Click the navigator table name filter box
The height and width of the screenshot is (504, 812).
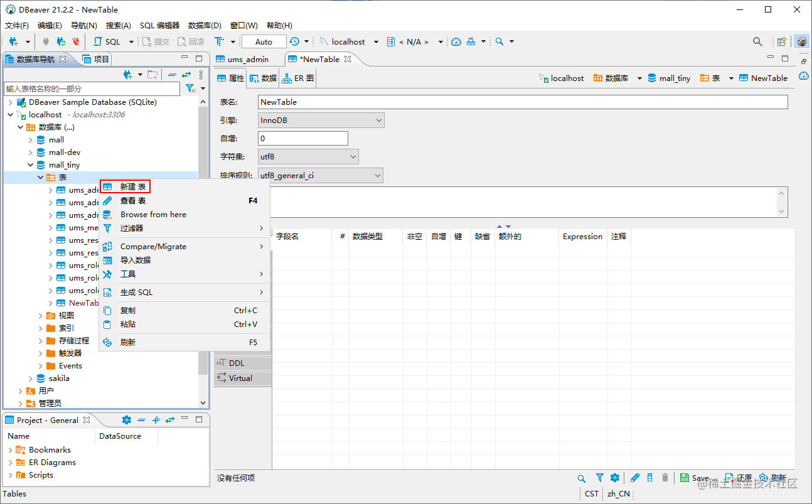(92, 89)
